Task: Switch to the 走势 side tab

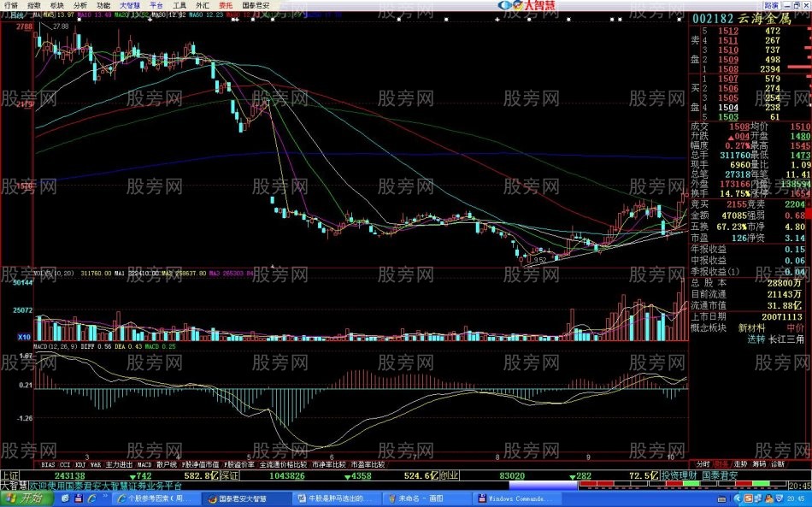Action: (x=740, y=464)
